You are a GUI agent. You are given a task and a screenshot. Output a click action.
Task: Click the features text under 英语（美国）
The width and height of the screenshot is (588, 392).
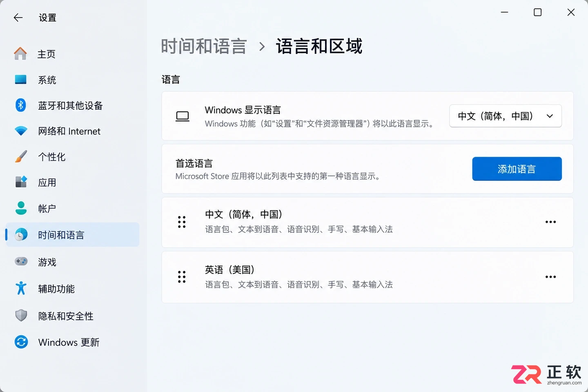pos(299,284)
